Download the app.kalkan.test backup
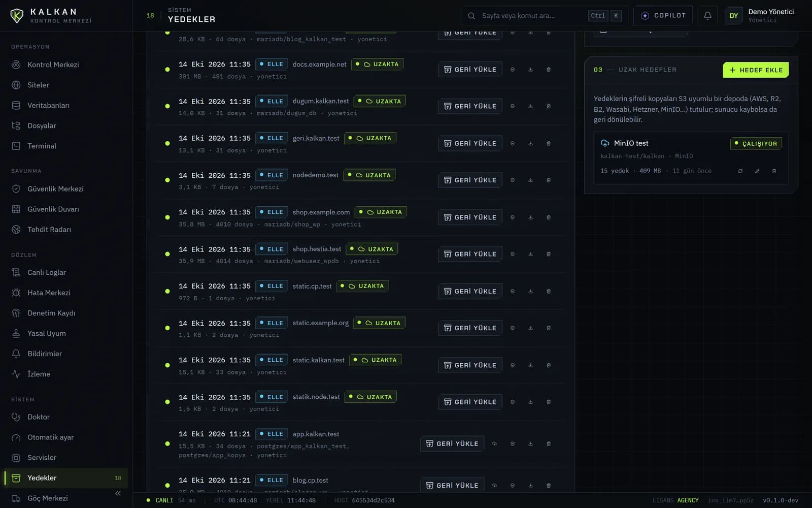The width and height of the screenshot is (812, 508). click(x=530, y=443)
